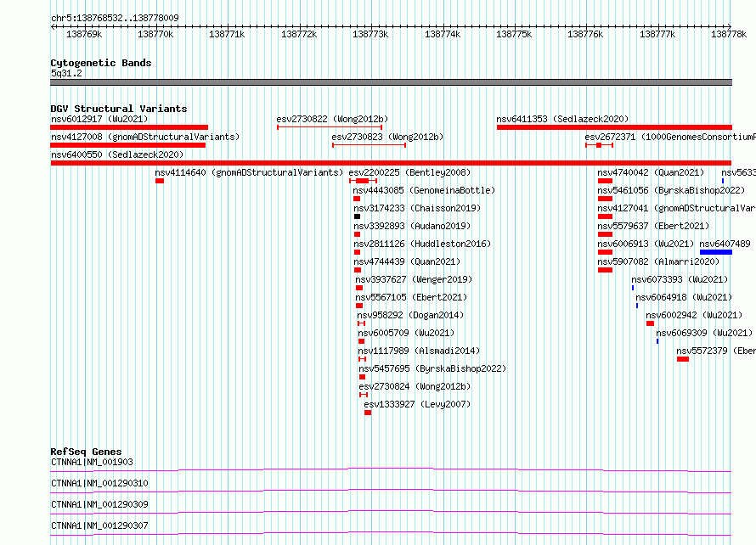Click the red bar under nsv4127008
756x545 pixels.
(x=128, y=145)
